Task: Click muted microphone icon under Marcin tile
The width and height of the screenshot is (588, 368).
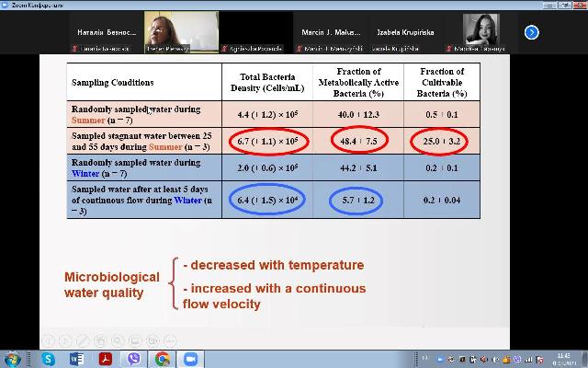Action: [x=299, y=49]
